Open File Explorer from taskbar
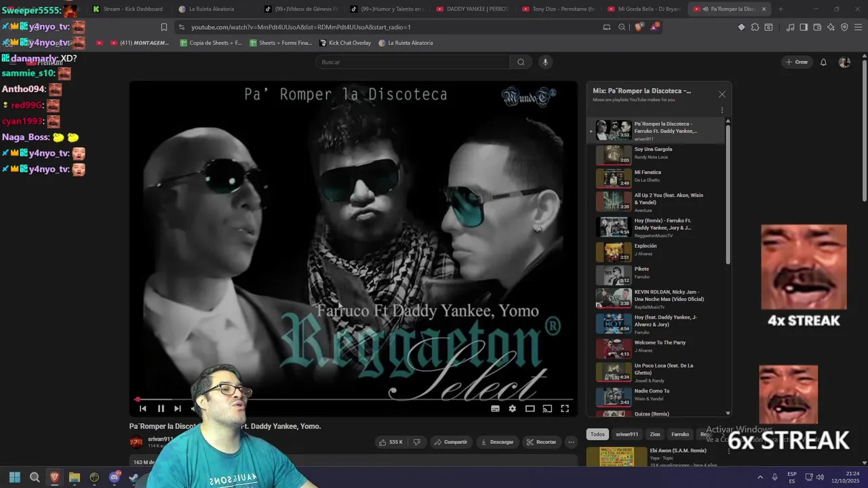 click(x=75, y=477)
